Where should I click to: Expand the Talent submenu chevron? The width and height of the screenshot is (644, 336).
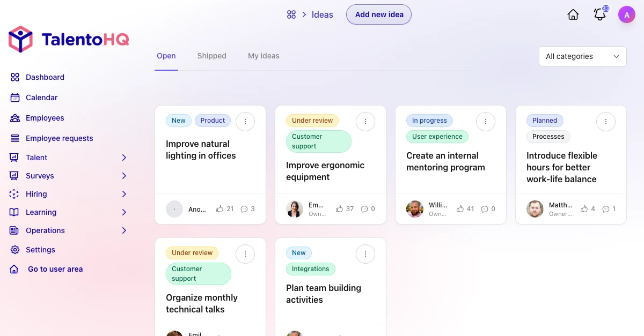pyautogui.click(x=124, y=158)
